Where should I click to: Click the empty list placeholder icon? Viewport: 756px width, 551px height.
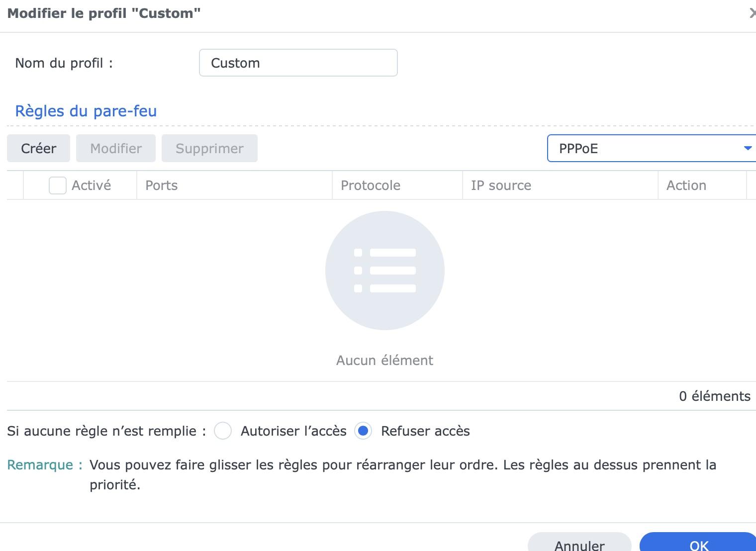(x=384, y=271)
